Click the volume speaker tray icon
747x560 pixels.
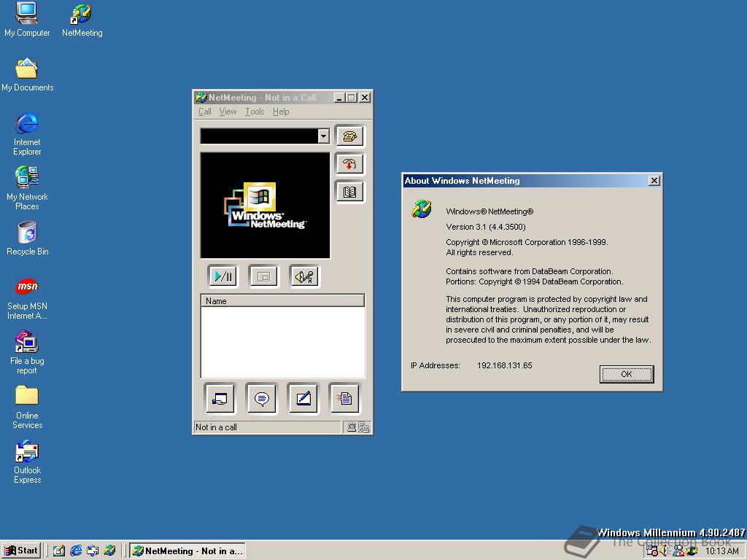[665, 551]
